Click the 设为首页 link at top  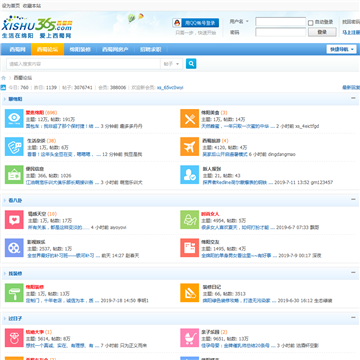11,6
